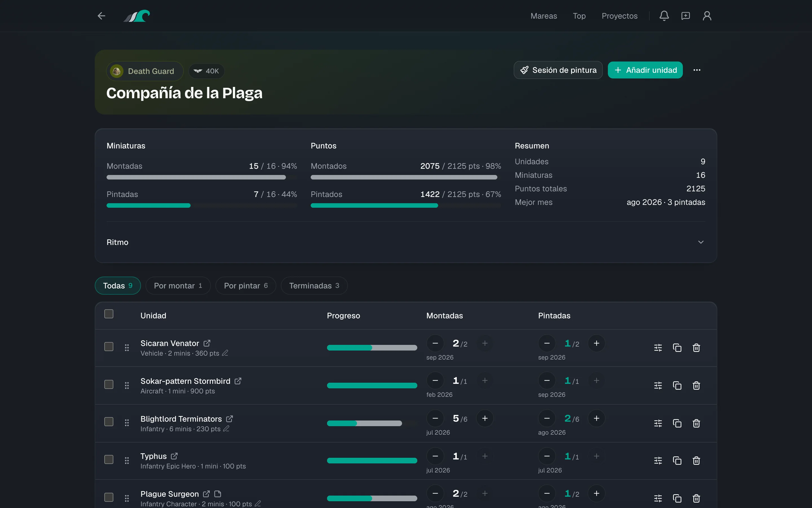Start a Sesión de pintura
812x508 pixels.
click(558, 70)
